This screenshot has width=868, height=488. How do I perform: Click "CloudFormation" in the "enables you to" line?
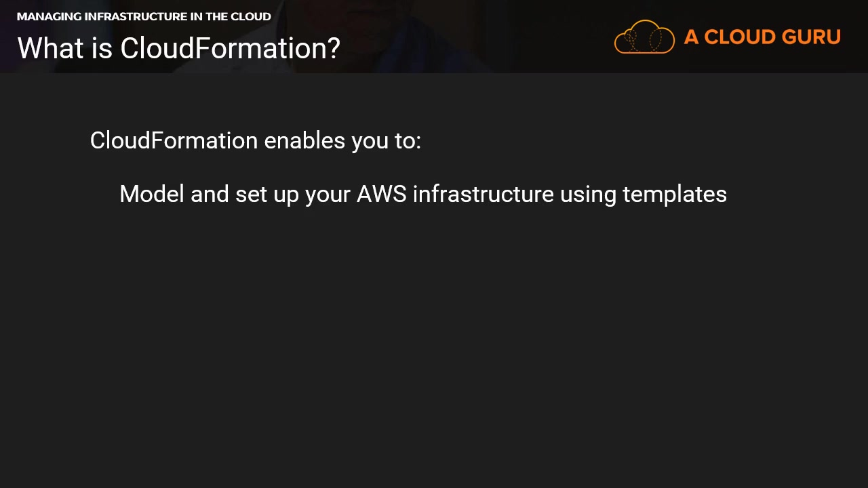tap(174, 140)
